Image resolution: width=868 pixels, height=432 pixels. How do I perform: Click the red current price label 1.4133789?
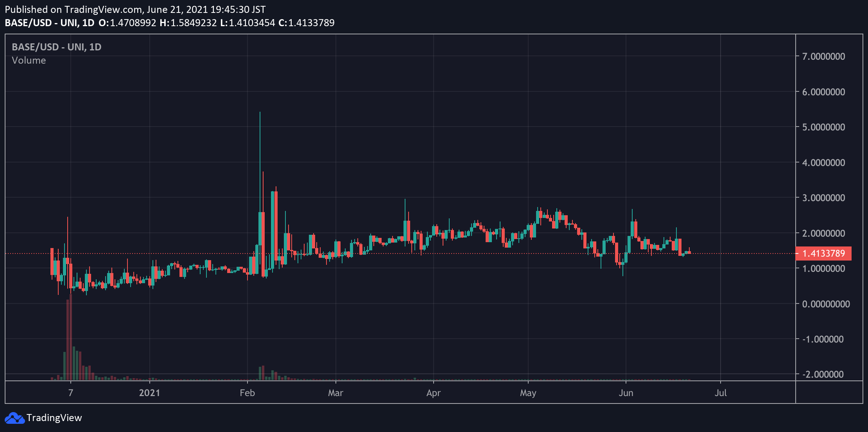823,253
